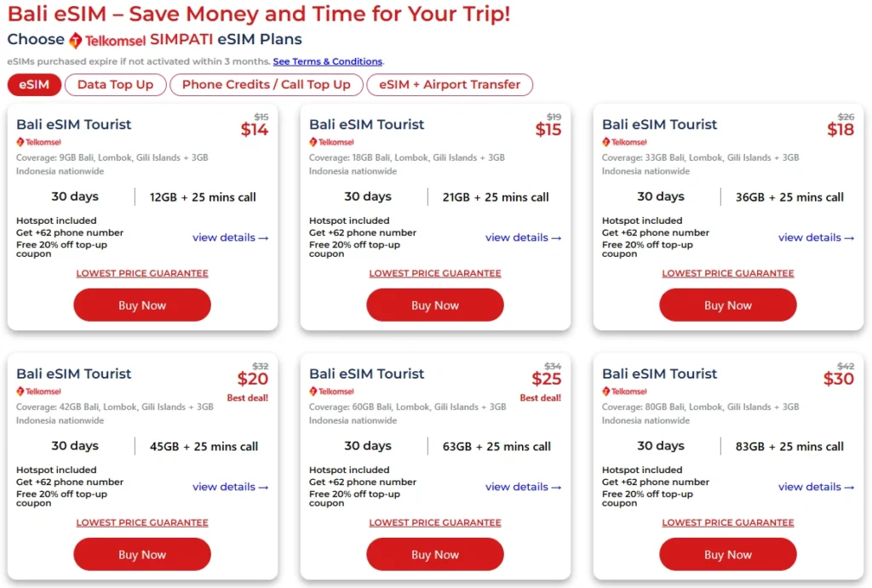The width and height of the screenshot is (872, 588).
Task: Click the Telkomsel logo on the 80GB plan card
Action: pyautogui.click(x=624, y=391)
